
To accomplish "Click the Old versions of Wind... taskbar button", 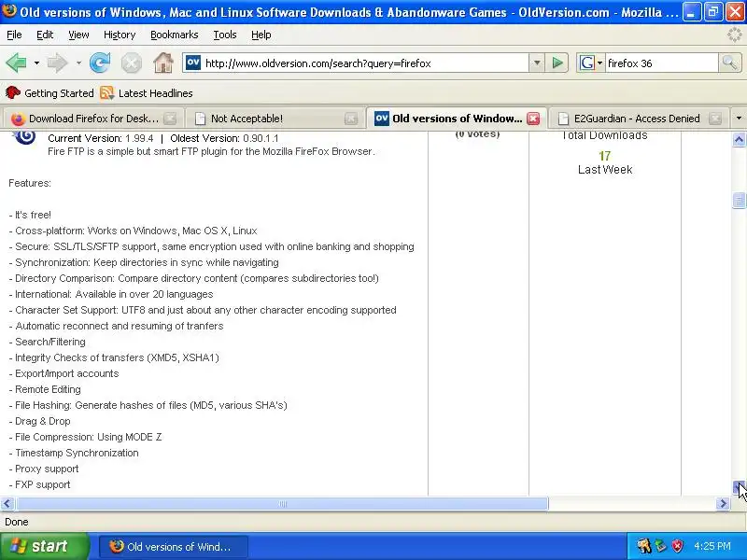I will click(174, 547).
